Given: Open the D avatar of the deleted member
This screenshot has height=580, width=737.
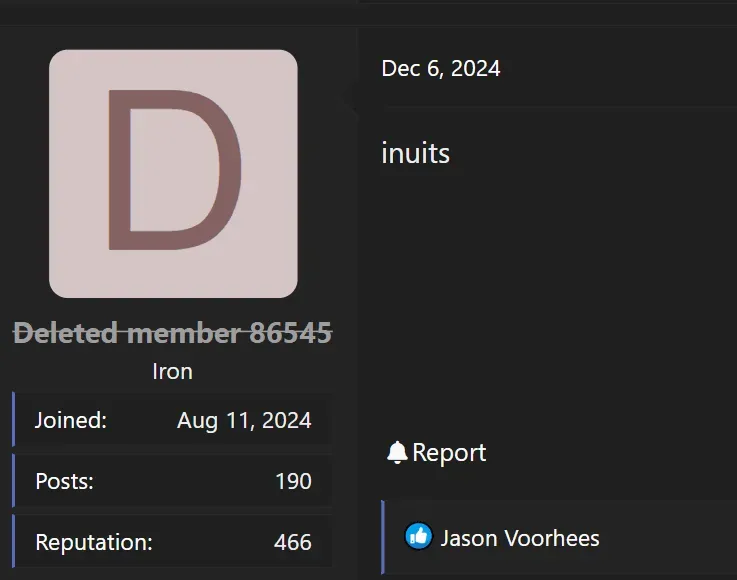Looking at the screenshot, I should pyautogui.click(x=173, y=173).
